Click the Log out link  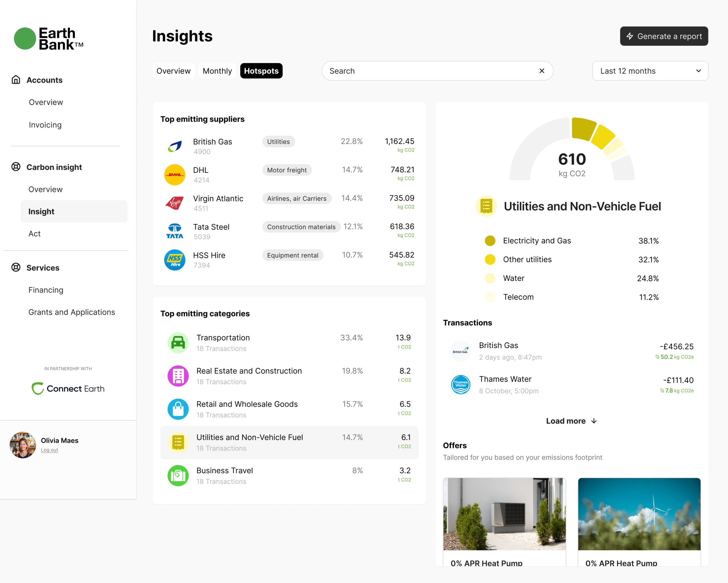coord(49,450)
